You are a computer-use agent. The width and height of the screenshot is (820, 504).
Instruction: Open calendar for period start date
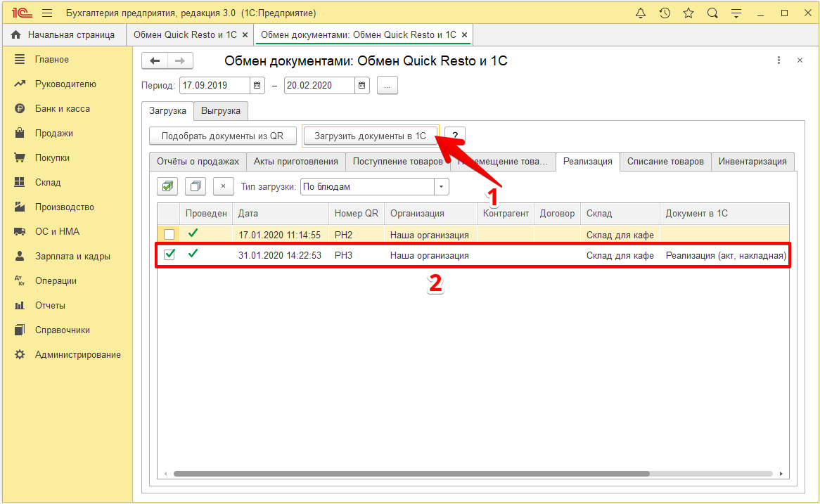[257, 85]
